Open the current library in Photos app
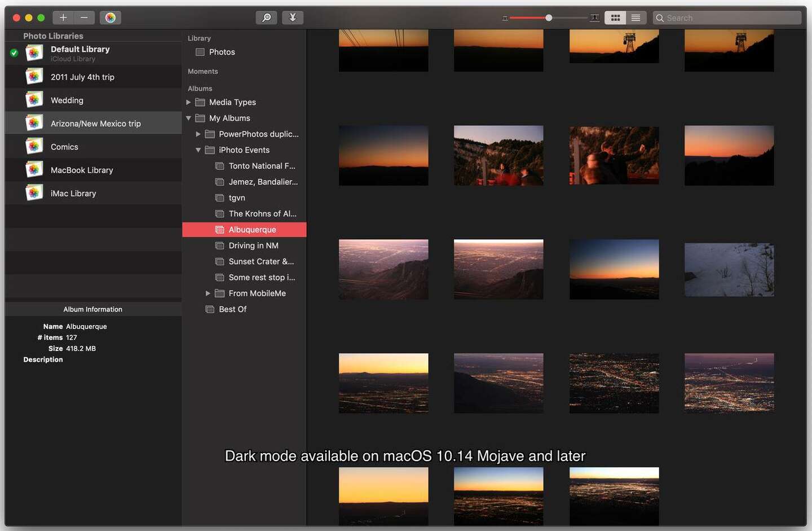 (x=111, y=17)
